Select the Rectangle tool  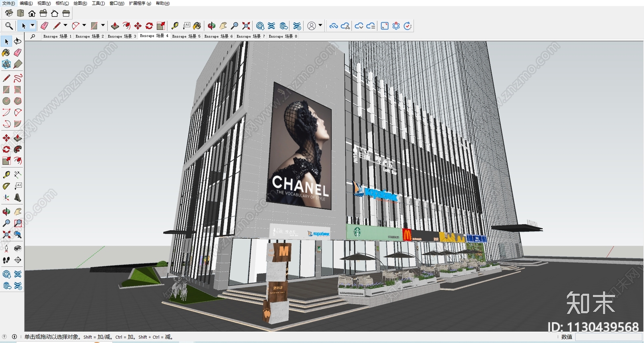(6, 89)
